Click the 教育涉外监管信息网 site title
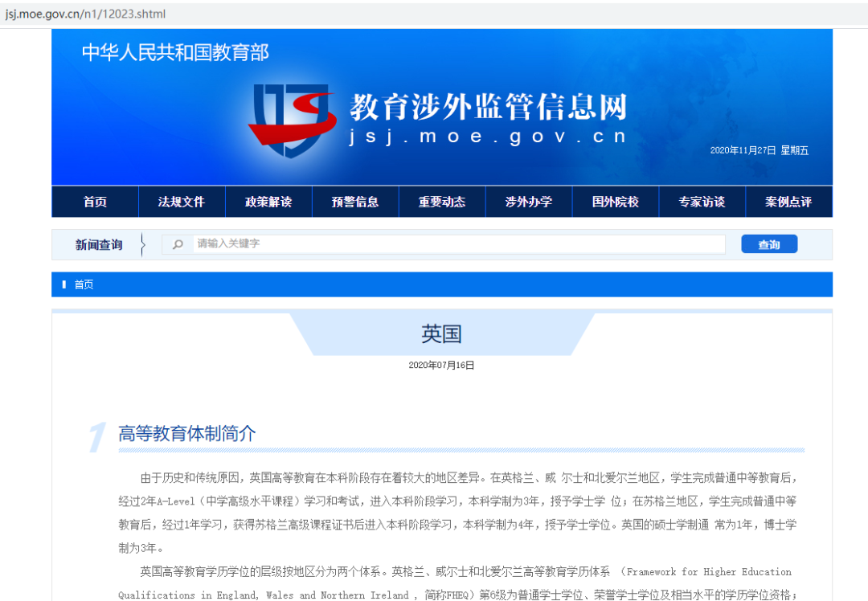Screen dimensions: 868x601 (x=488, y=107)
